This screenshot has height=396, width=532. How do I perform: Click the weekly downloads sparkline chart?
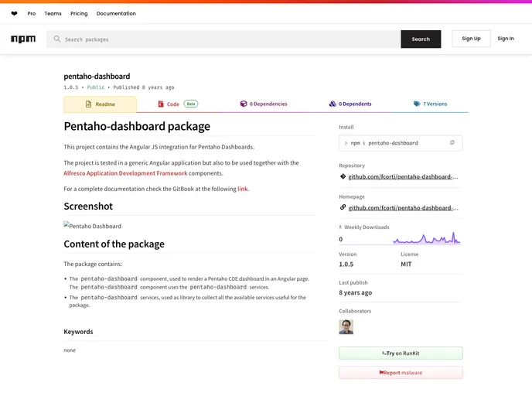click(427, 238)
